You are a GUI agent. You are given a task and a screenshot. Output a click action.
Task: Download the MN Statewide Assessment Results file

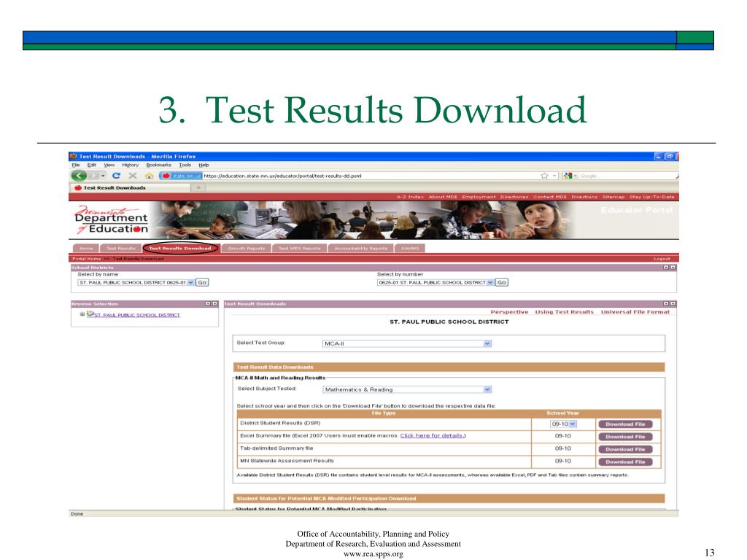pyautogui.click(x=625, y=462)
